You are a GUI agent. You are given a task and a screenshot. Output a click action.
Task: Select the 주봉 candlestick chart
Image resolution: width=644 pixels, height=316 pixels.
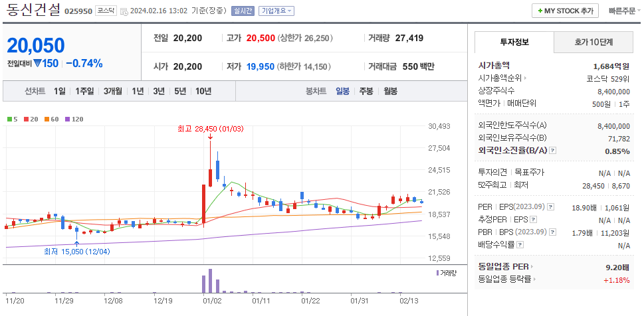pos(366,91)
